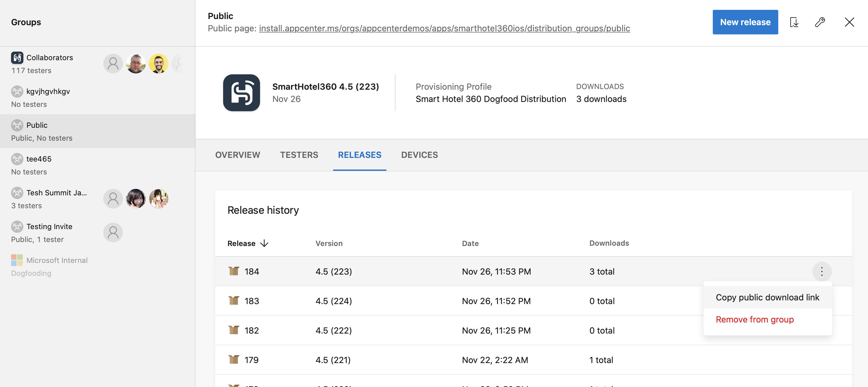
Task: Click the package icon for release 182
Action: (233, 330)
